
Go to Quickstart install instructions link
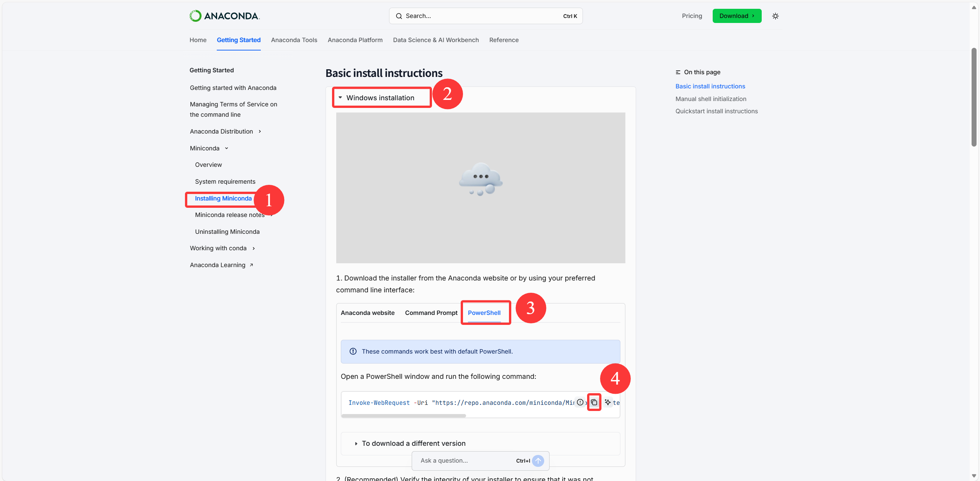[x=716, y=111]
